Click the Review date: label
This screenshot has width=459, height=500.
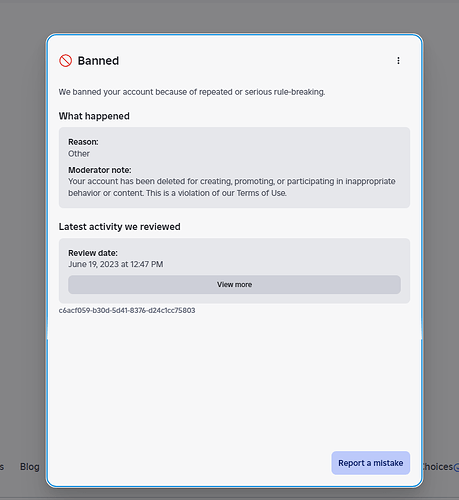tap(93, 253)
